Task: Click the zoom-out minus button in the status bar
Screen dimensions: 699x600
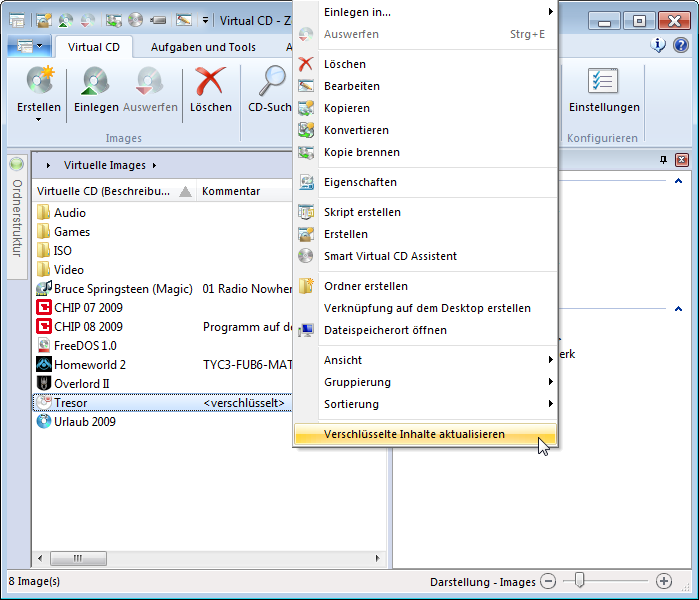Action: pyautogui.click(x=548, y=581)
